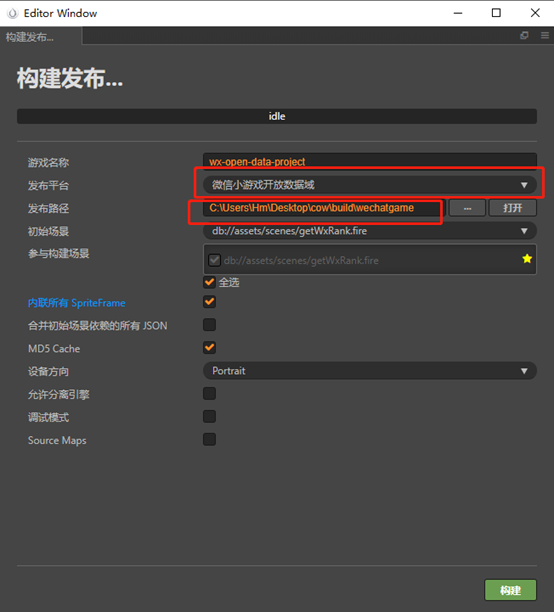Click the idle build progress bar
Viewport: 554px width, 612px height.
point(277,116)
